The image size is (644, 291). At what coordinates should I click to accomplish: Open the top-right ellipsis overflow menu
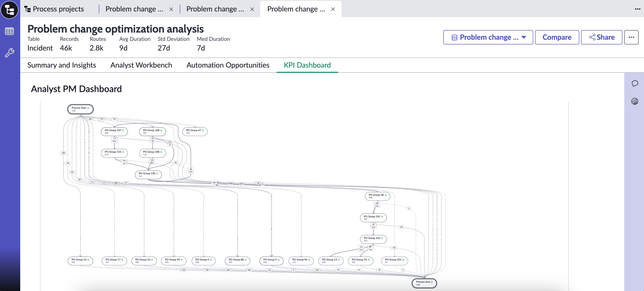(637, 9)
